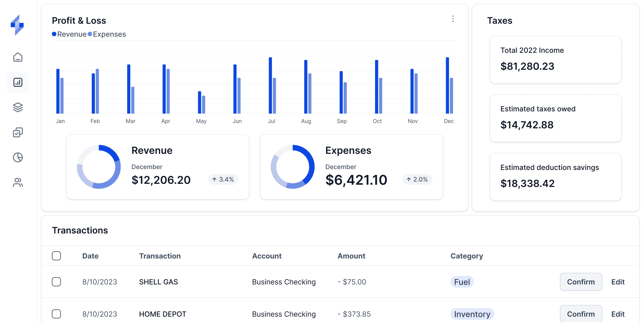The image size is (644, 322).
Task: Open the Profit & Loss options menu
Action: (453, 19)
